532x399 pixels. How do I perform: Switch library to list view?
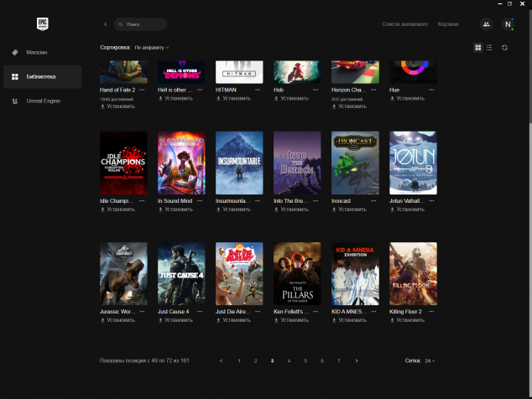488,48
